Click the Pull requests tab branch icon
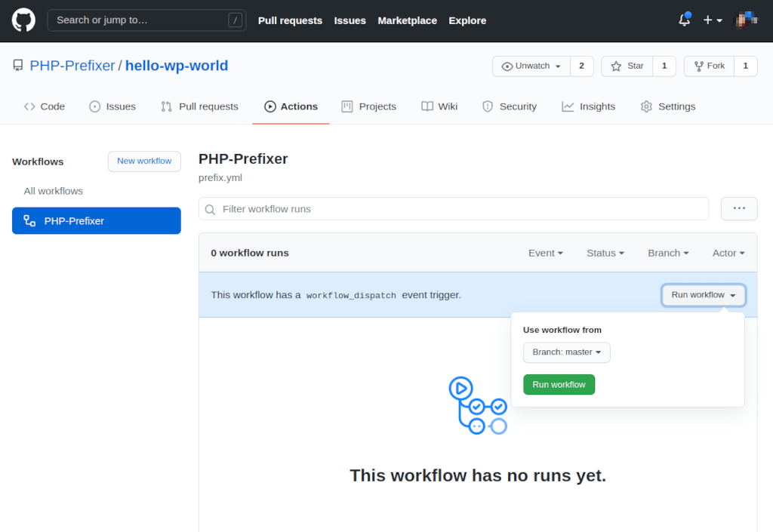The image size is (773, 532). coord(167,106)
